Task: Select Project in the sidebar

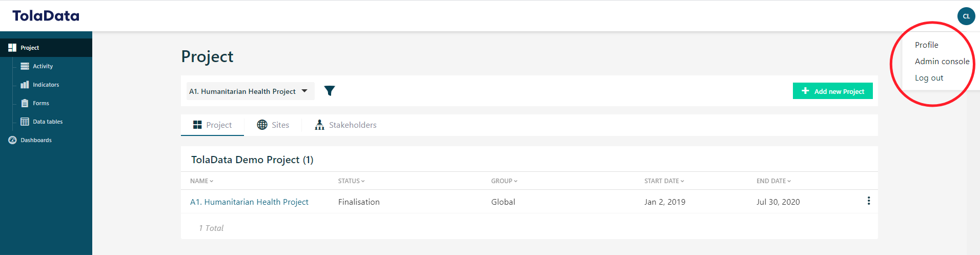Action: (46, 48)
